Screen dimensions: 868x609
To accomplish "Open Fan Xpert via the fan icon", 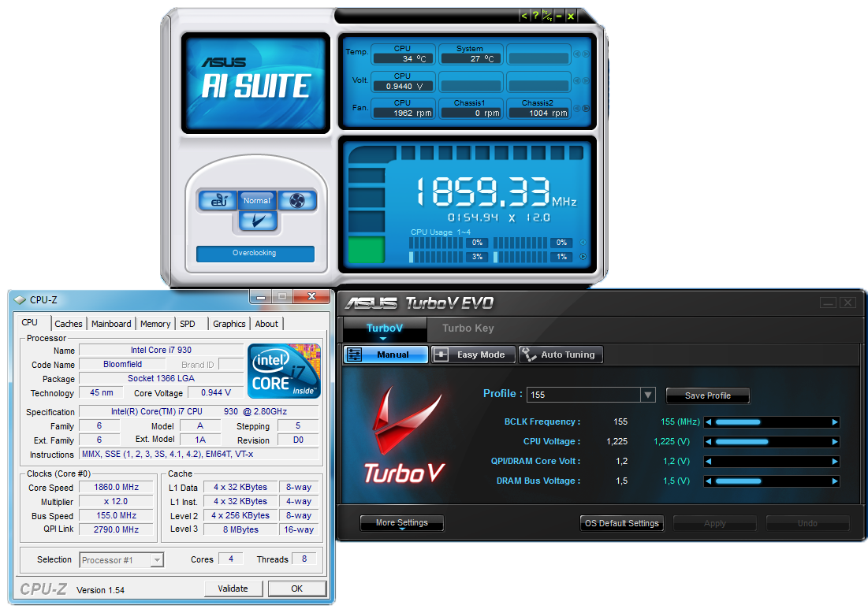I will (x=297, y=200).
